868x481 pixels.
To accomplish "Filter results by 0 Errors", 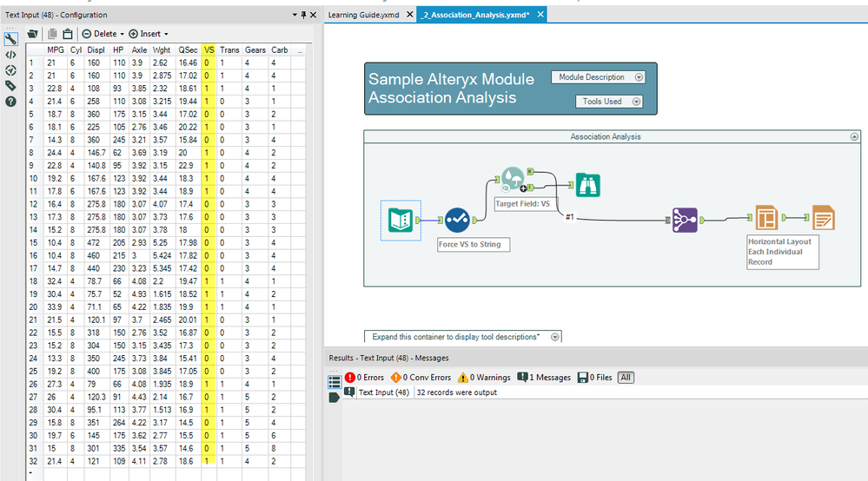I will (x=364, y=378).
